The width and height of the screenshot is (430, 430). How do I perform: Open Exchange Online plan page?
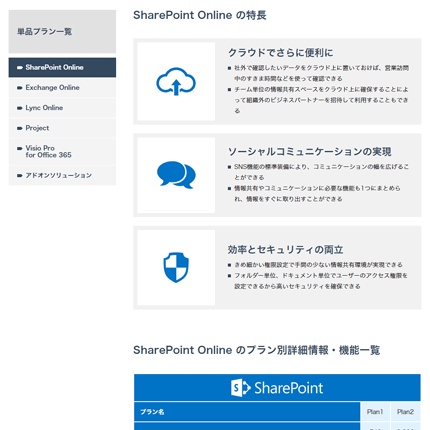(62, 88)
